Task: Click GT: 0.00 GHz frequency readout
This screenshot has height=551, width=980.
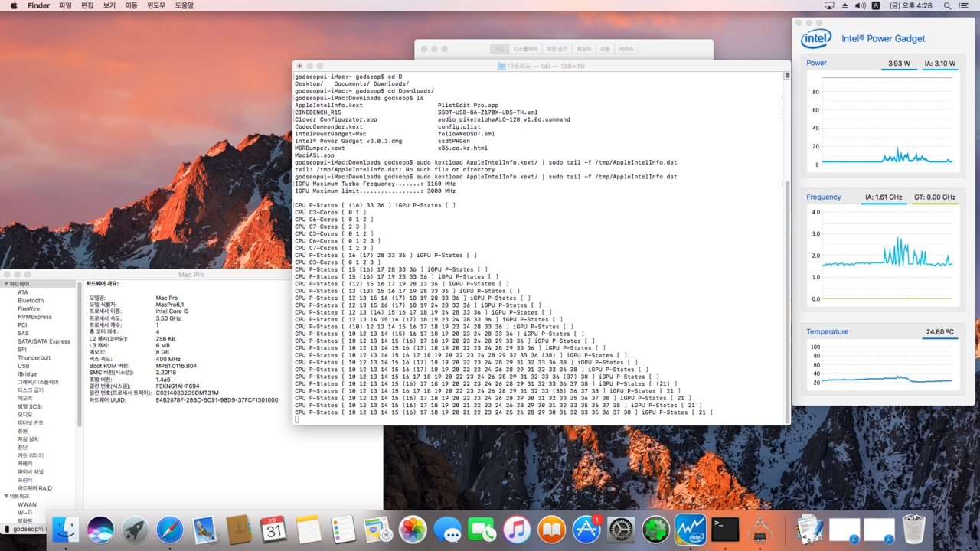Action: click(935, 197)
